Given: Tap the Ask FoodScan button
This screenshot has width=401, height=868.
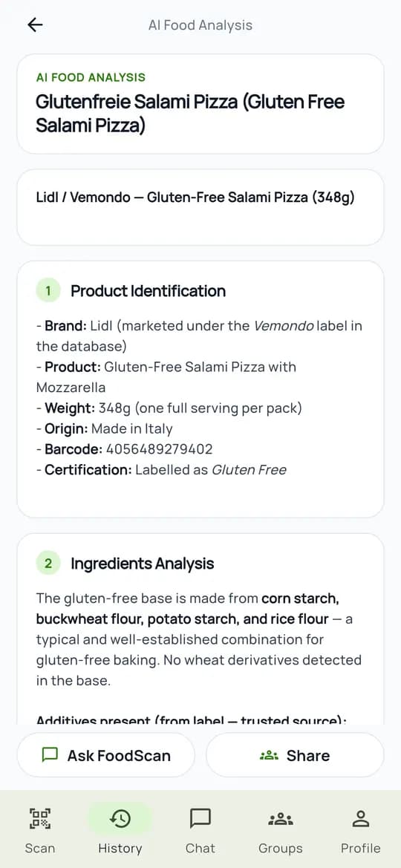Looking at the screenshot, I should point(105,755).
